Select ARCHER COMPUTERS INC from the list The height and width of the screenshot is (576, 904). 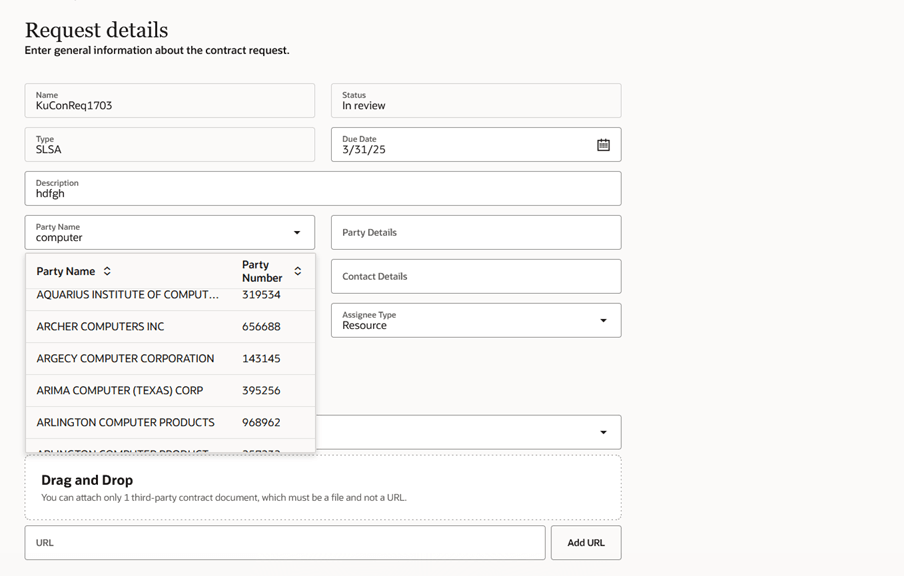tap(100, 327)
